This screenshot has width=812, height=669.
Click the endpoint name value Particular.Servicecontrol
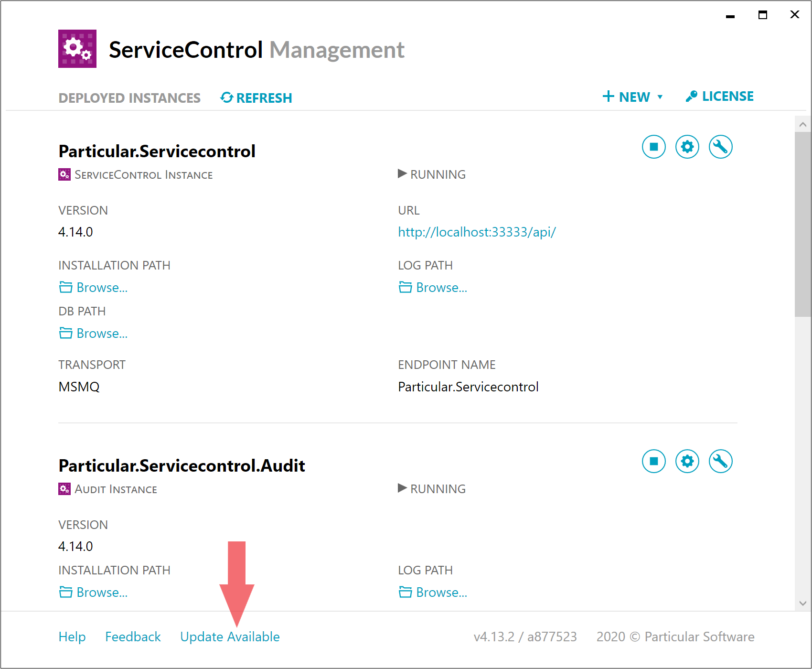tap(468, 387)
